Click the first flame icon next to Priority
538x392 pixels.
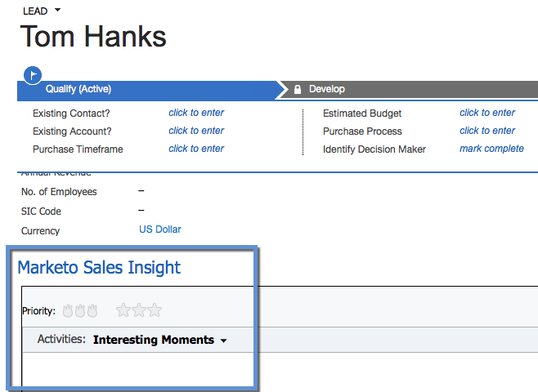(68, 310)
